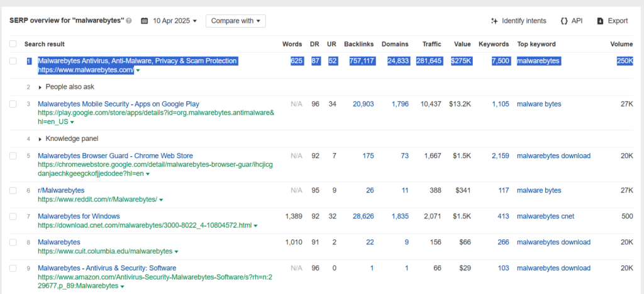Click the reddit.com/r/Malwarebytes URL
The height and width of the screenshot is (294, 644).
(x=97, y=200)
